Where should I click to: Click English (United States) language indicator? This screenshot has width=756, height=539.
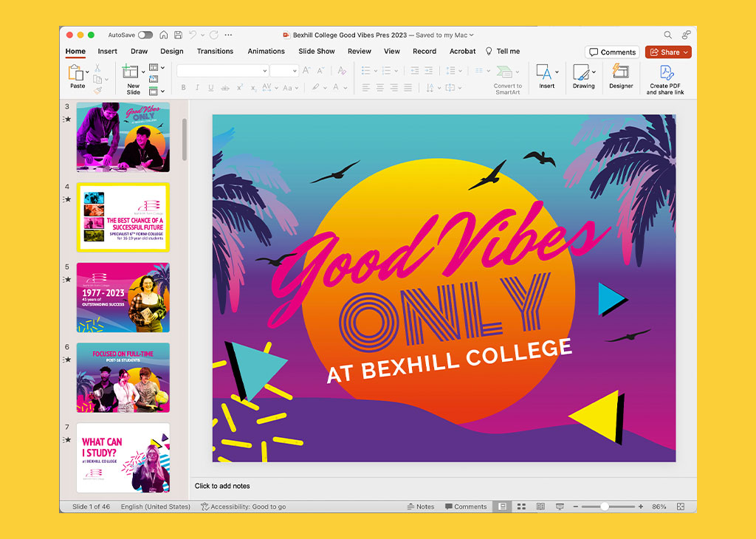pos(156,507)
